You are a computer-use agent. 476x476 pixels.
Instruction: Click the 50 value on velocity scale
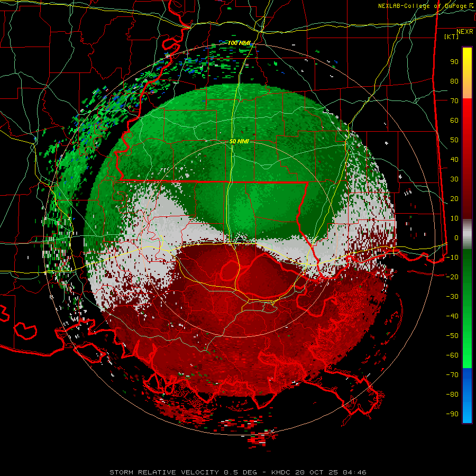(x=454, y=140)
